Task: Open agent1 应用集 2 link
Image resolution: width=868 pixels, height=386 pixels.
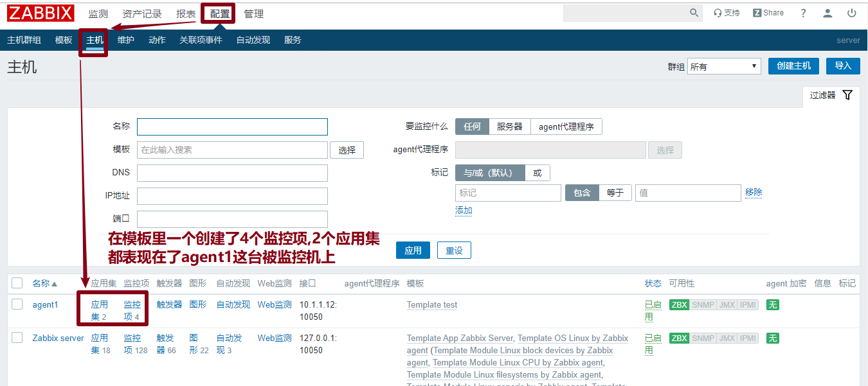Action: 99,310
